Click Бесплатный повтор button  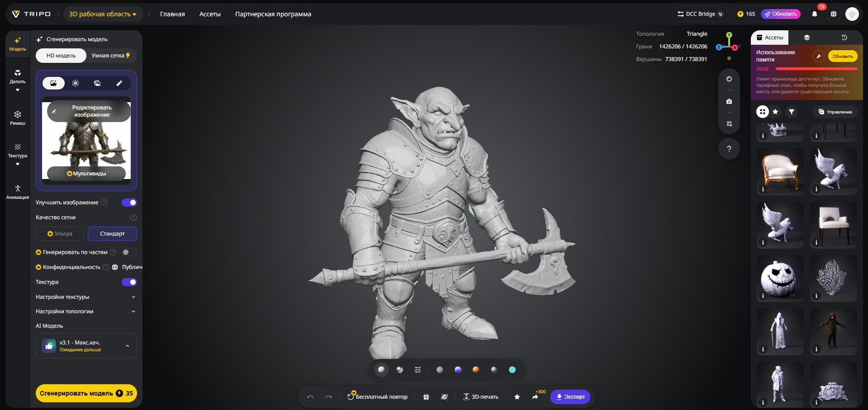(378, 397)
